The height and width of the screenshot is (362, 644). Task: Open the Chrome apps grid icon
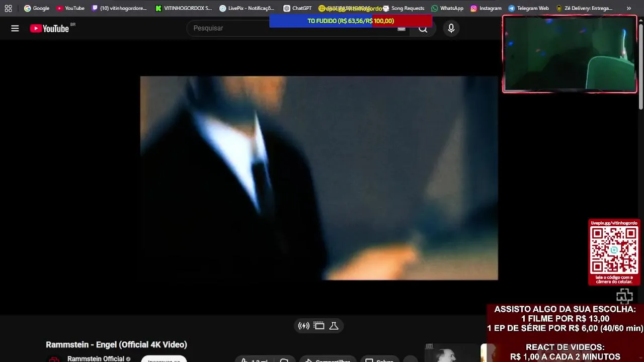click(8, 8)
